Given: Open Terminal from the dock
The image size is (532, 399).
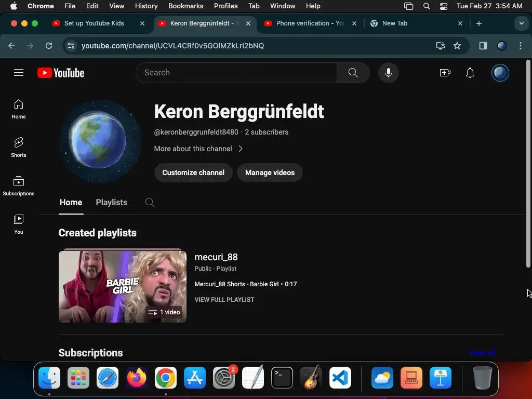Looking at the screenshot, I should click(282, 378).
